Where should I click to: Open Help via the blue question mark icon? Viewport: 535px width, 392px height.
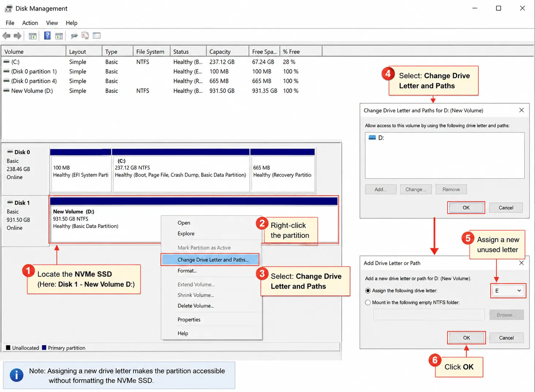[47, 35]
